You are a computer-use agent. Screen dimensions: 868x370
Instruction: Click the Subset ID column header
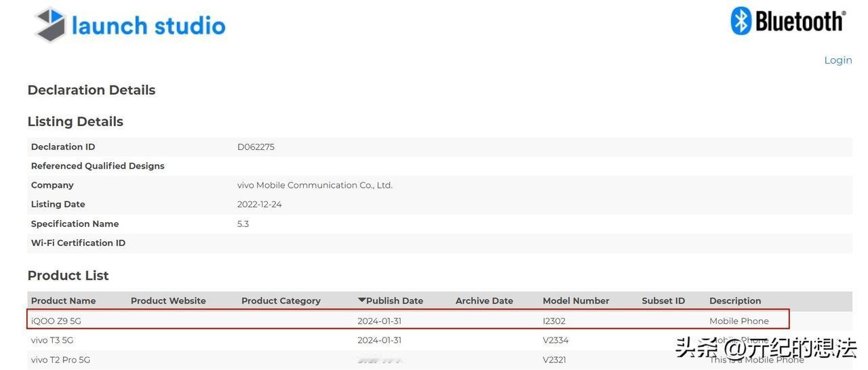coord(663,301)
